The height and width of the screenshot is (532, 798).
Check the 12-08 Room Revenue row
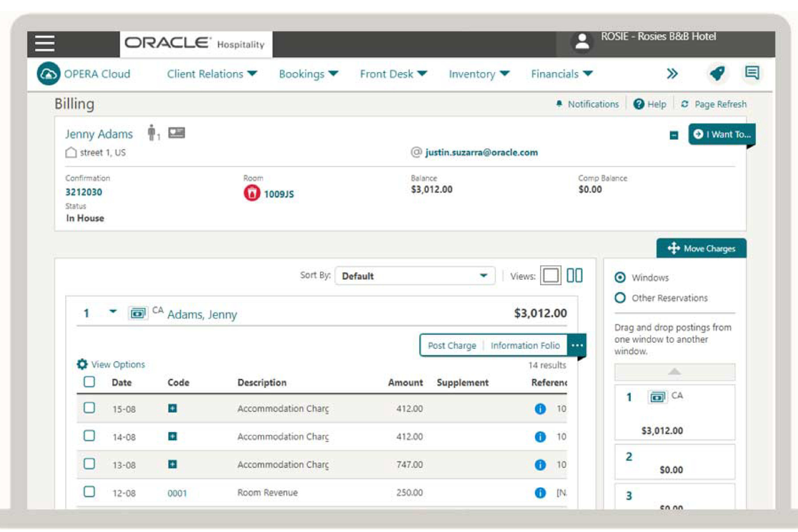point(90,492)
